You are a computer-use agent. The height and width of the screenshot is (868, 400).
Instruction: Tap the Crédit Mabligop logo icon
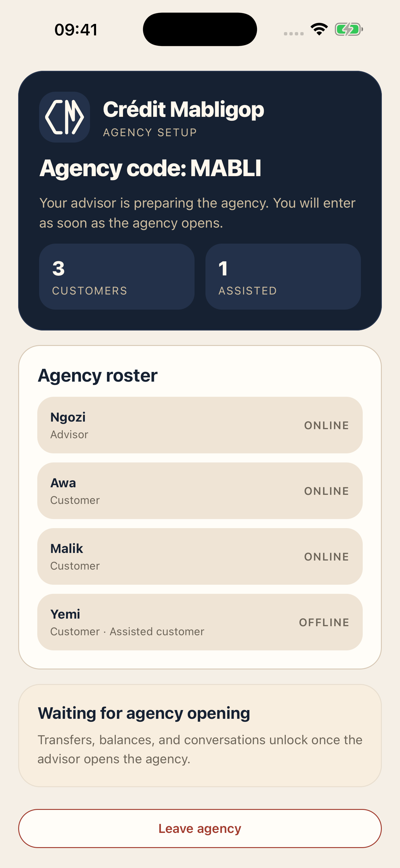[65, 117]
